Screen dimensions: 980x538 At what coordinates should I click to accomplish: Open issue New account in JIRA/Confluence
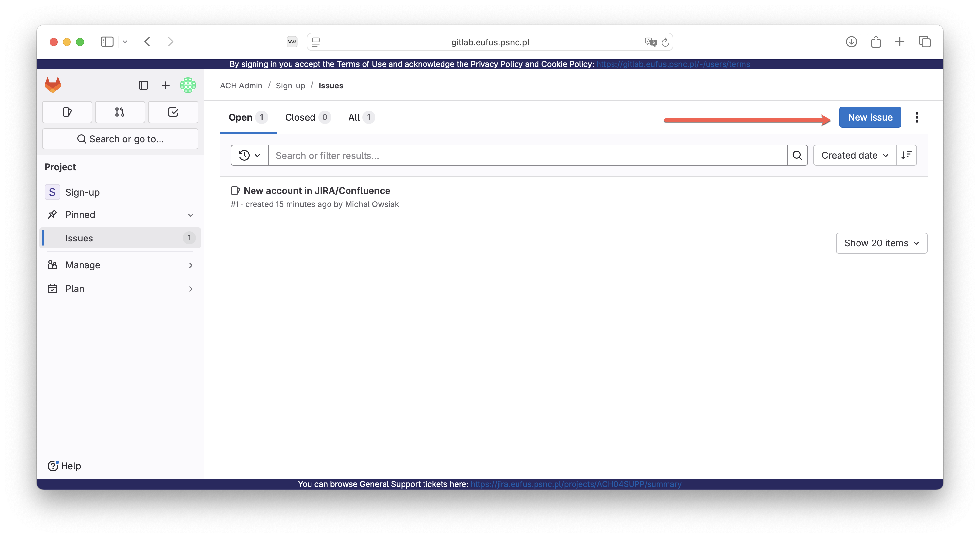click(x=317, y=191)
